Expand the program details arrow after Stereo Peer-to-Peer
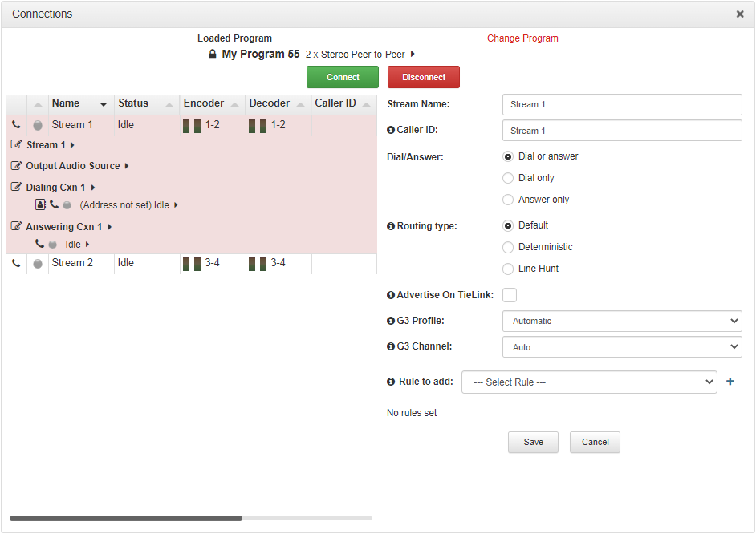 pos(413,55)
